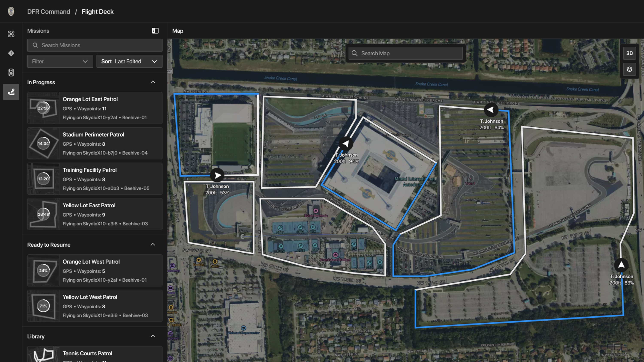Click the 22:56 timer thumbnail
This screenshot has width=644, height=362.
[x=43, y=108]
